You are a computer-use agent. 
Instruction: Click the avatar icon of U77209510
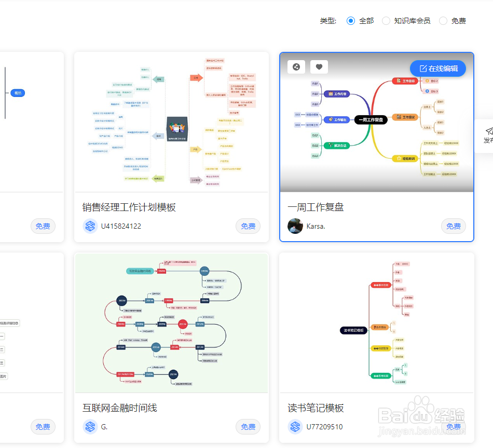[x=295, y=427]
